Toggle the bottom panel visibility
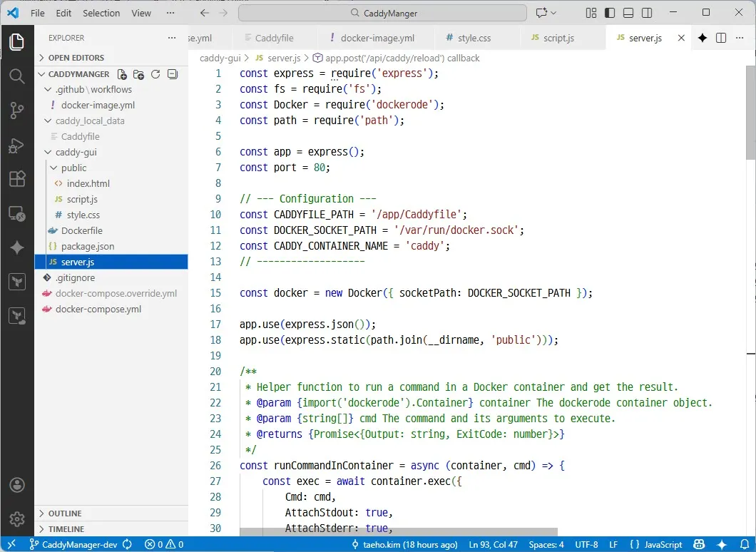 pos(628,13)
